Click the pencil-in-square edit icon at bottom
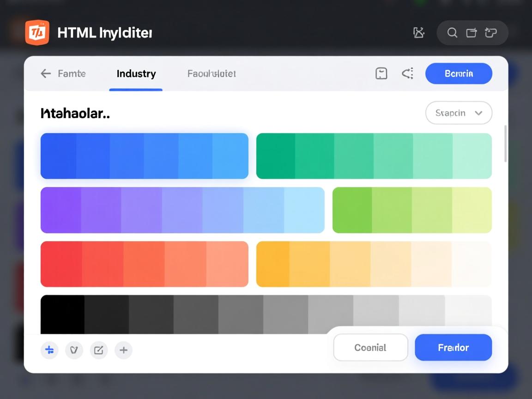Viewport: 532px width, 399px height. click(x=98, y=350)
